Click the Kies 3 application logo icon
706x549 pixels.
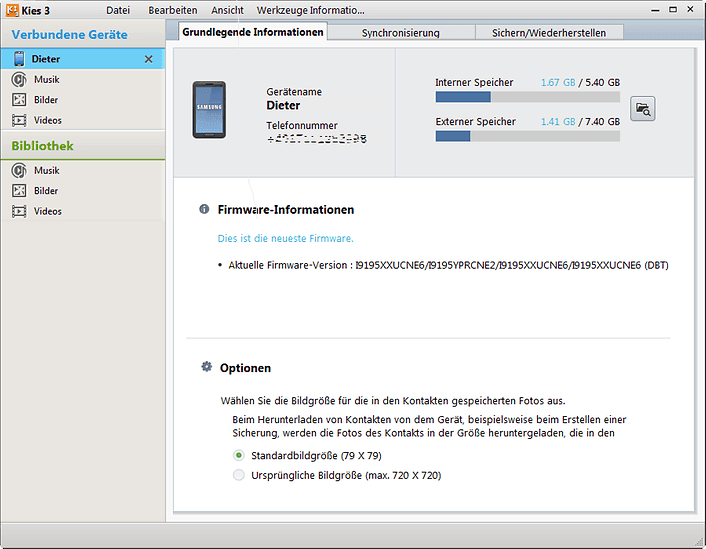12,10
